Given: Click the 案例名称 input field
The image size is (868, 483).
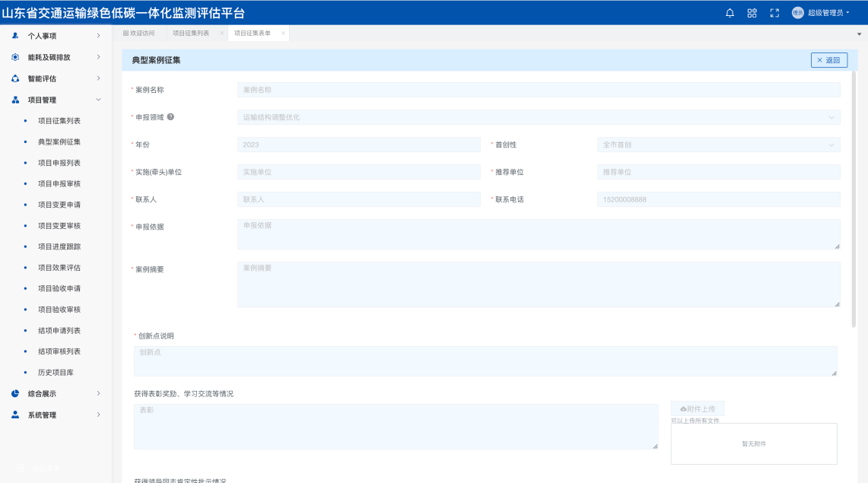Looking at the screenshot, I should pos(539,90).
